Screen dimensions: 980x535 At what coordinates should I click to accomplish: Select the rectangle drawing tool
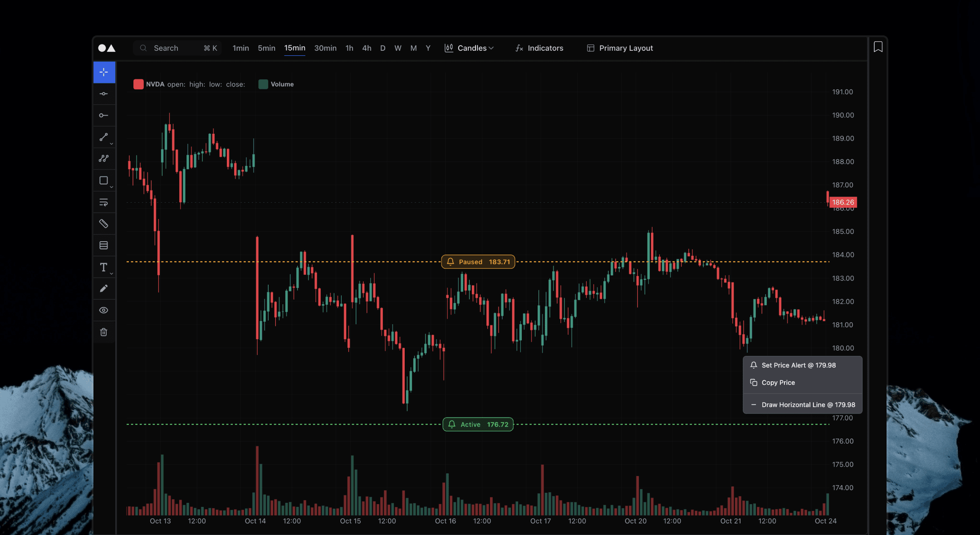pyautogui.click(x=103, y=180)
